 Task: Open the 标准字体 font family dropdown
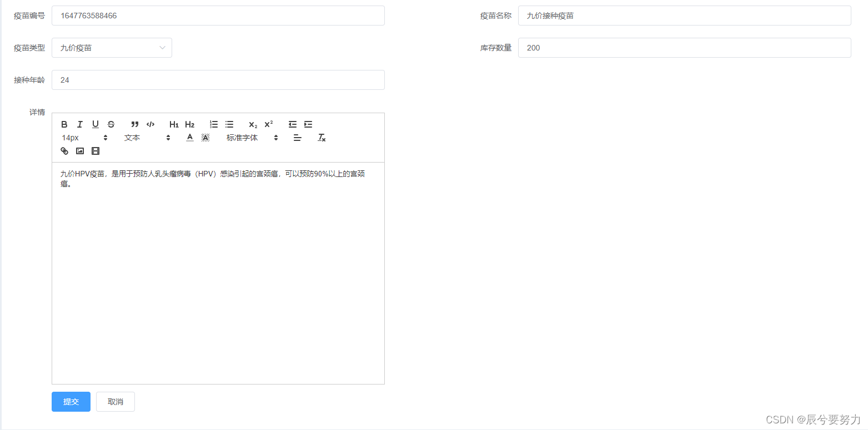(x=252, y=138)
